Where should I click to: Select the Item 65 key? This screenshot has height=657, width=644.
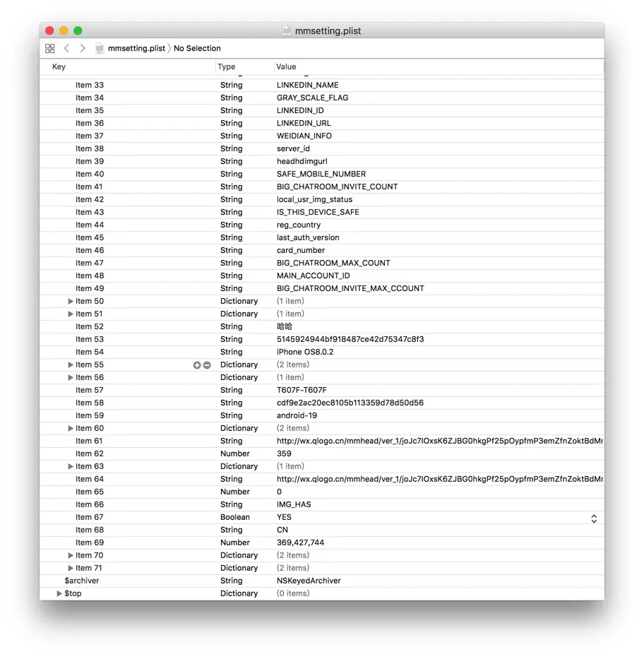90,492
